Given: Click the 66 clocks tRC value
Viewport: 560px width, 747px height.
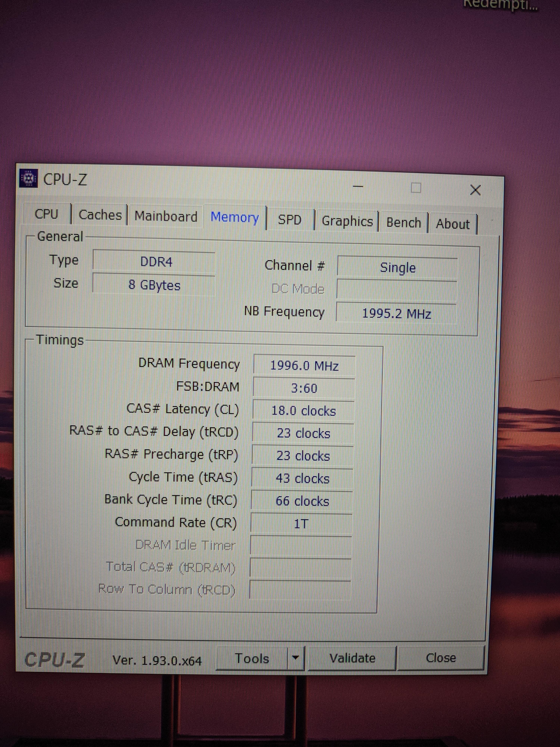Looking at the screenshot, I should pyautogui.click(x=302, y=501).
